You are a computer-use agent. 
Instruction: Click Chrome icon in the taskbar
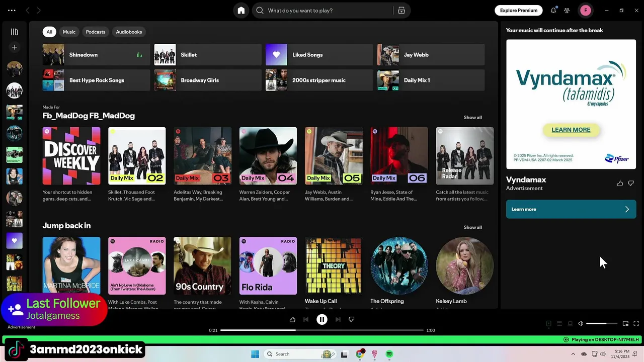click(x=360, y=354)
